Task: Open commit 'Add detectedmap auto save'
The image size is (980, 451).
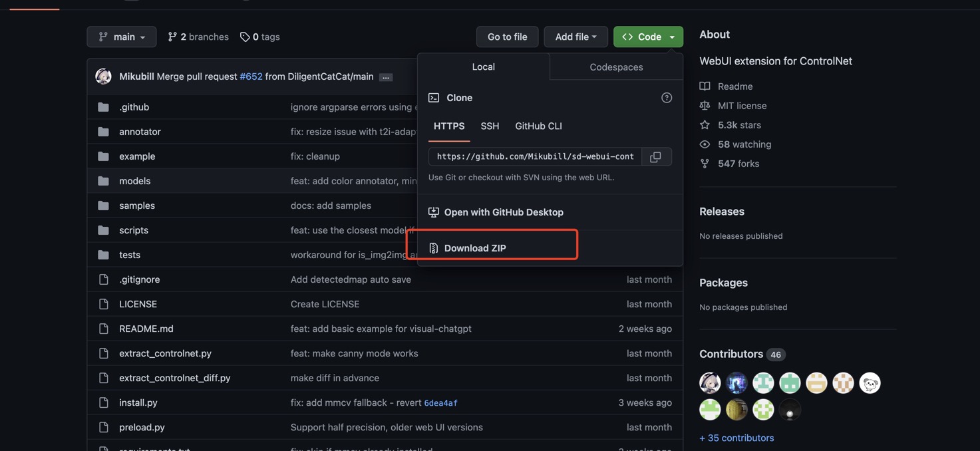Action: (x=351, y=279)
